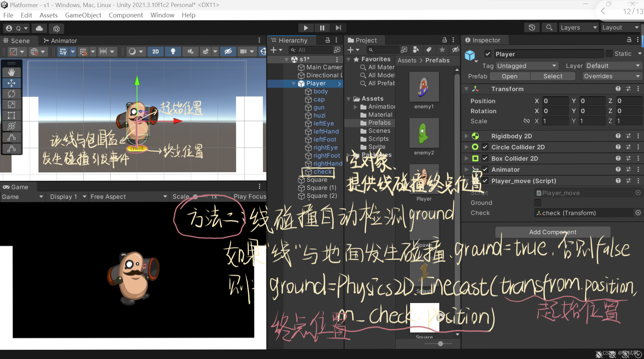
Task: Open the Component menu
Action: tap(126, 15)
